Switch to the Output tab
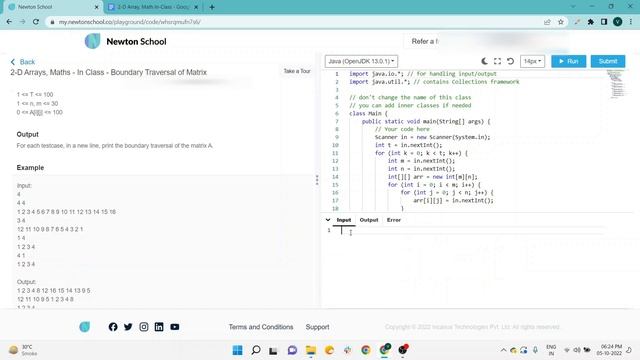The height and width of the screenshot is (360, 640). tap(369, 220)
